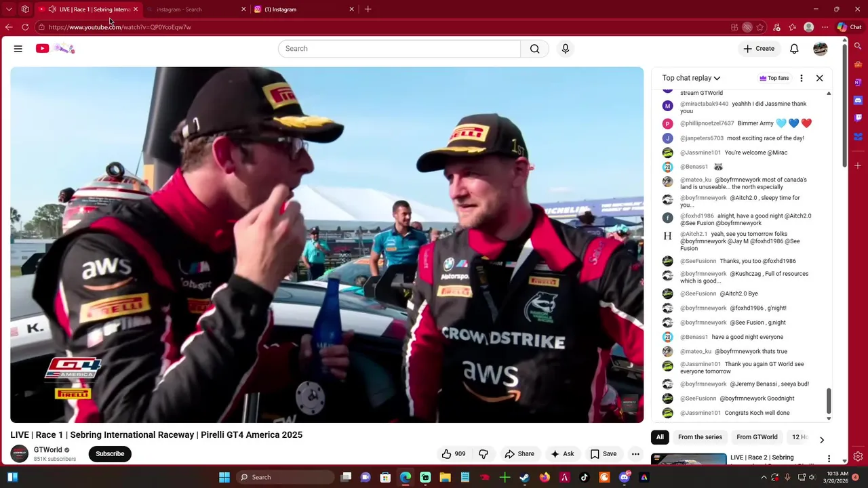Refresh the browser page
Viewport: 868px width, 488px height.
point(25,27)
